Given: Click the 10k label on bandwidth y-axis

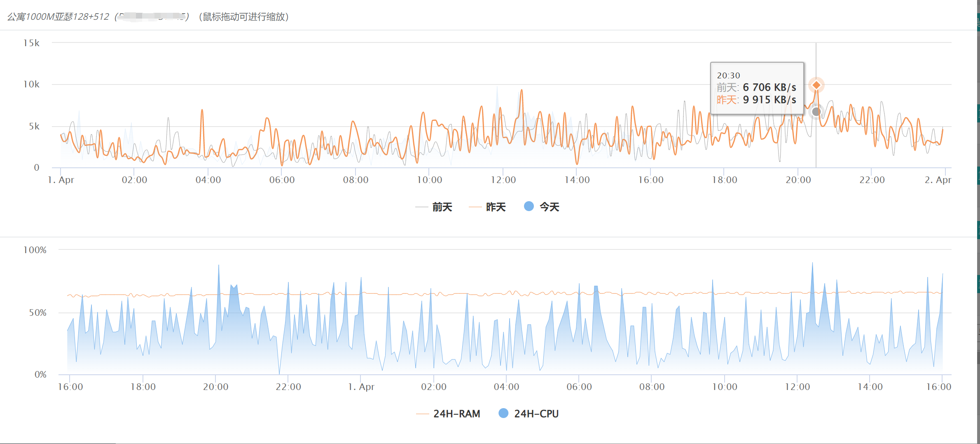Looking at the screenshot, I should (31, 84).
